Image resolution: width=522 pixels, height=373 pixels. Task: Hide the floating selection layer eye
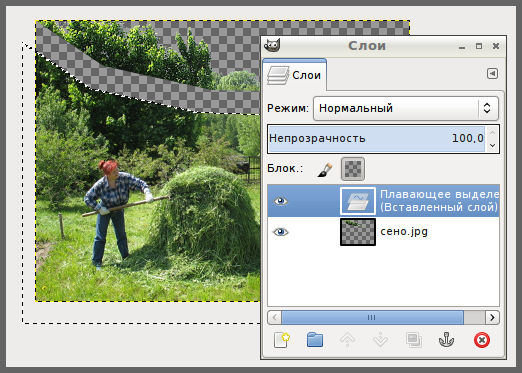(x=280, y=201)
